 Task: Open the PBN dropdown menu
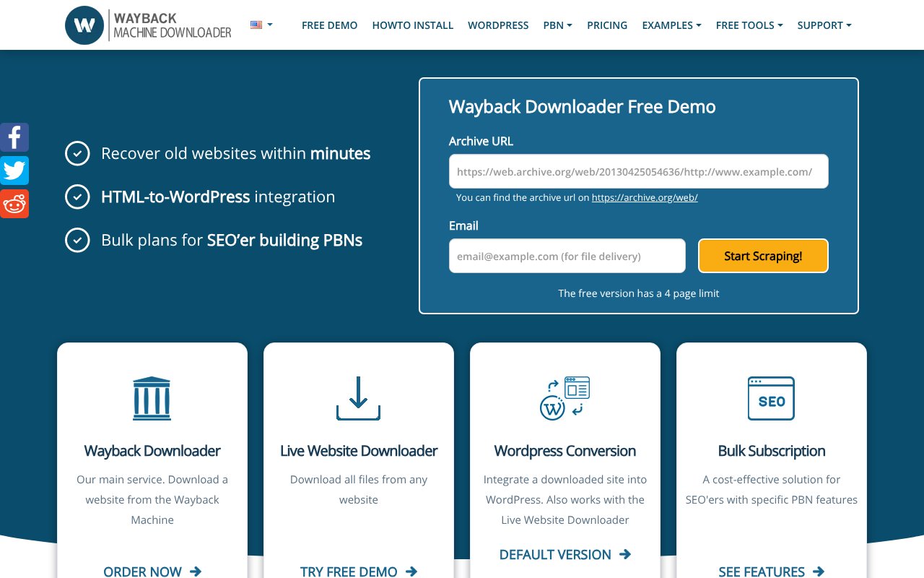coord(557,25)
